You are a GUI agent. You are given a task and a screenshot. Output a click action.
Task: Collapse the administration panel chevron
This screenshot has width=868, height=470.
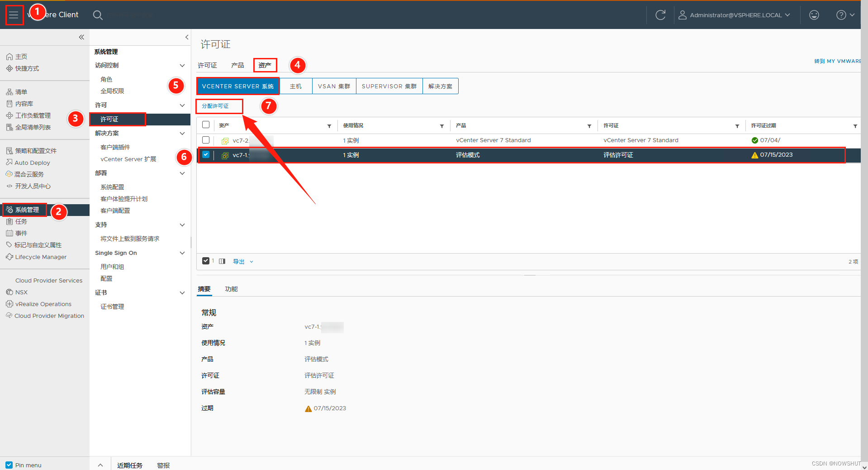187,37
